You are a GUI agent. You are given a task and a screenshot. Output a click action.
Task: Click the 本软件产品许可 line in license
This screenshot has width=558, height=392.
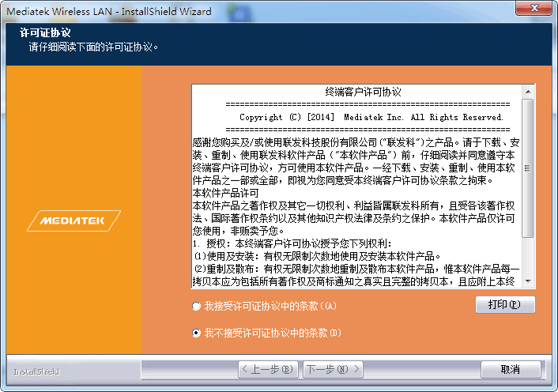tap(225, 193)
